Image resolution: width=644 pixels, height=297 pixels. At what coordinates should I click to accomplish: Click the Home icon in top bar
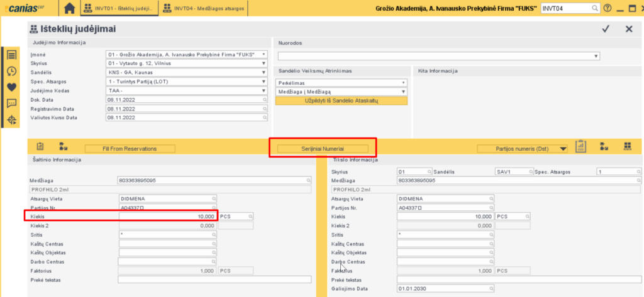[x=70, y=8]
